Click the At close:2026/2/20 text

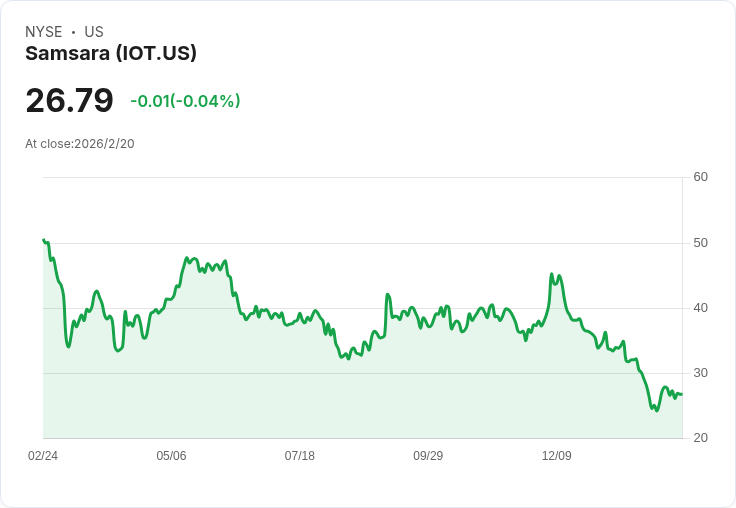(80, 143)
